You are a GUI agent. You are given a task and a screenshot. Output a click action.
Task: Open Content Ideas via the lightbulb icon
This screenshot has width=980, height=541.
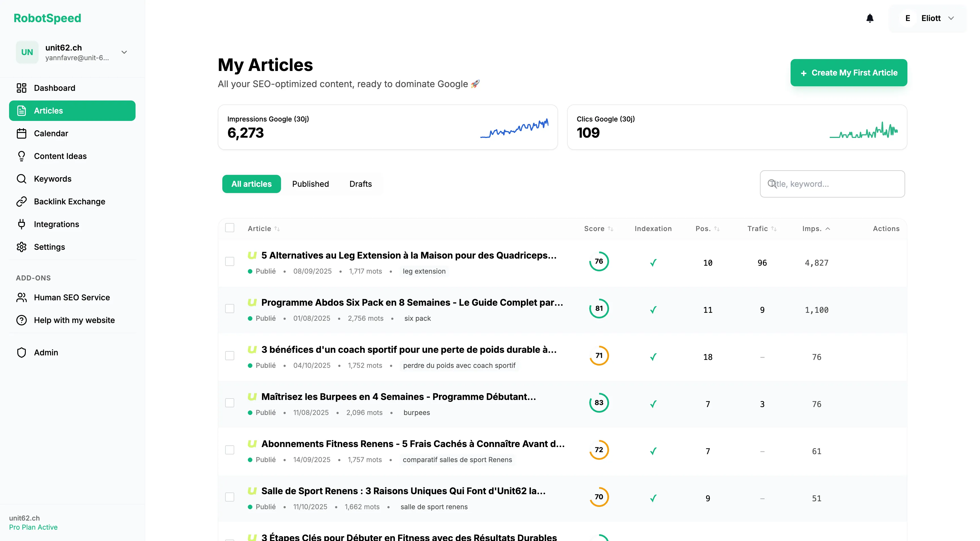coord(21,156)
